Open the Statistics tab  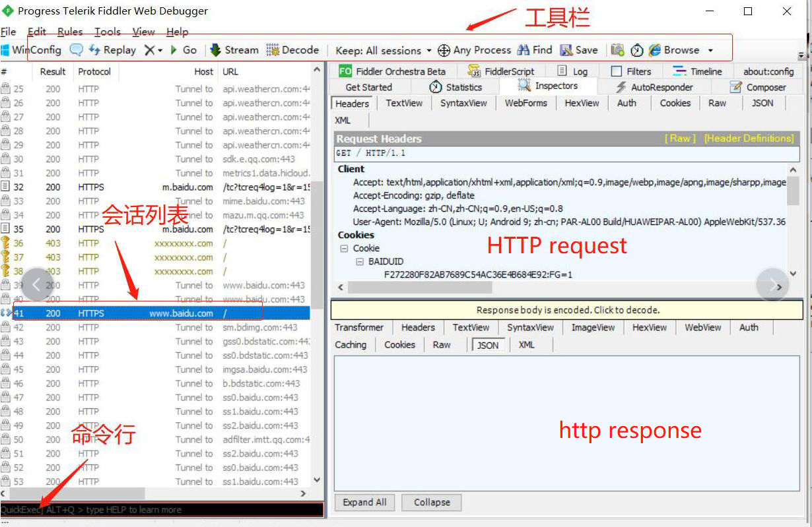pos(456,87)
